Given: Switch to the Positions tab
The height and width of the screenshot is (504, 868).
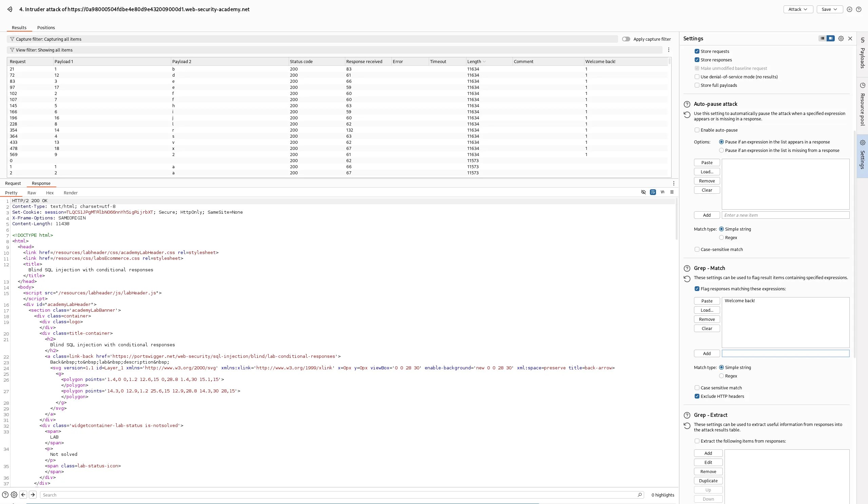Looking at the screenshot, I should click(x=46, y=27).
